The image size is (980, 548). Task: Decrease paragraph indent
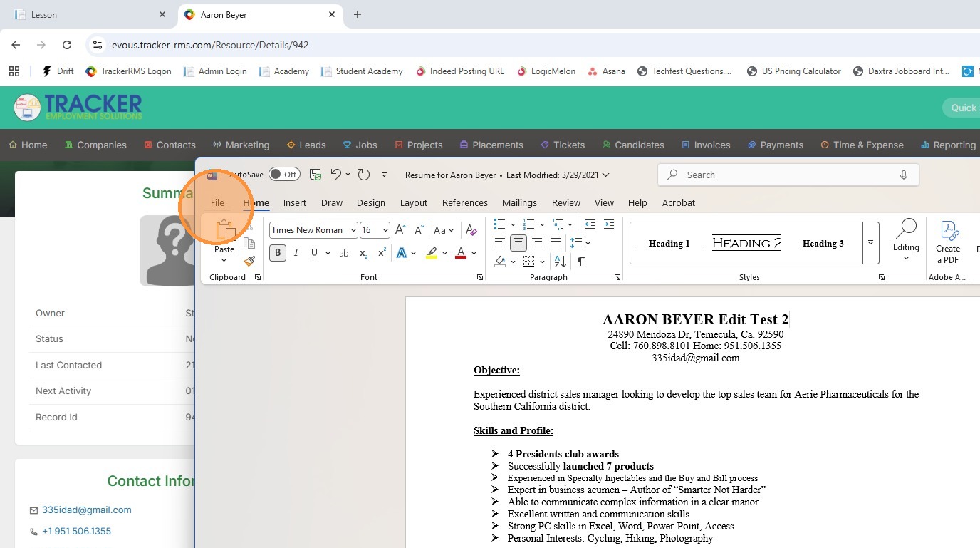click(590, 224)
